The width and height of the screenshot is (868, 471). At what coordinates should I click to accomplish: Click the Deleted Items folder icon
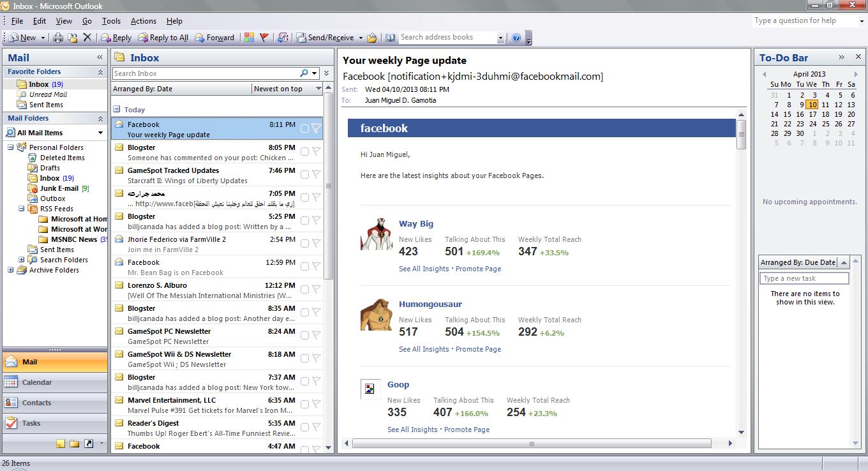pos(34,158)
